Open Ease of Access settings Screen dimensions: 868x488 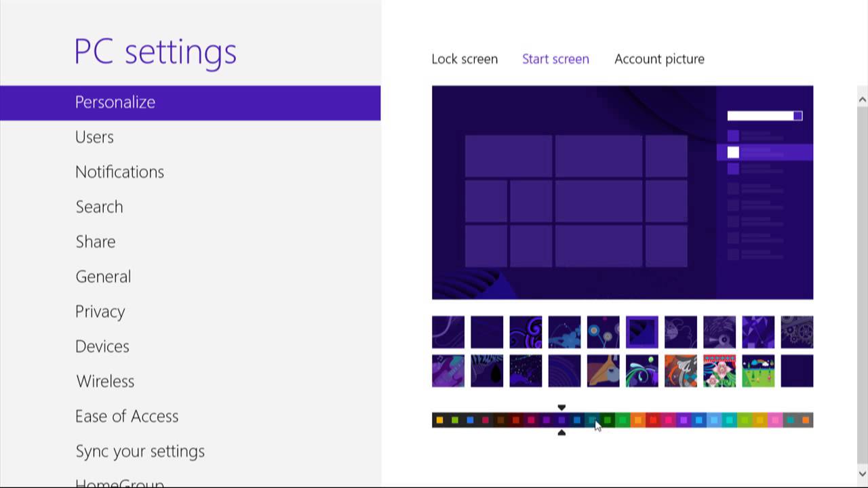click(127, 416)
